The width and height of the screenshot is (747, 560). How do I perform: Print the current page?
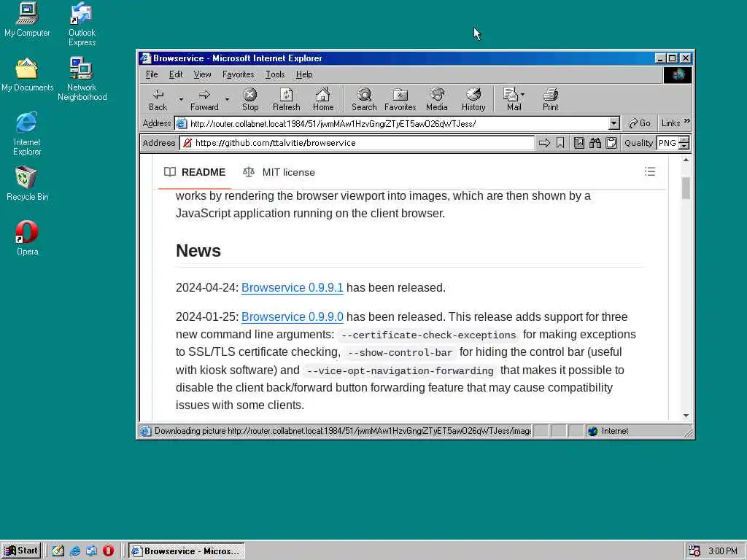pyautogui.click(x=550, y=100)
